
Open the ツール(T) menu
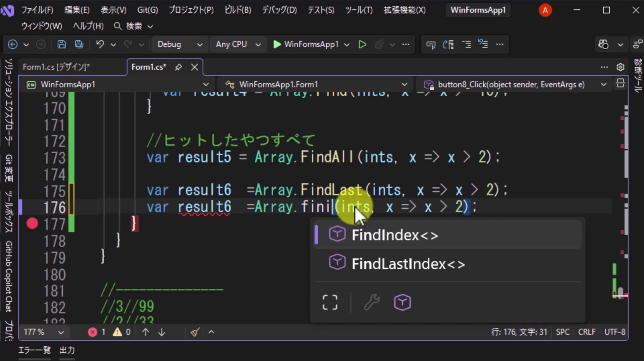[359, 10]
